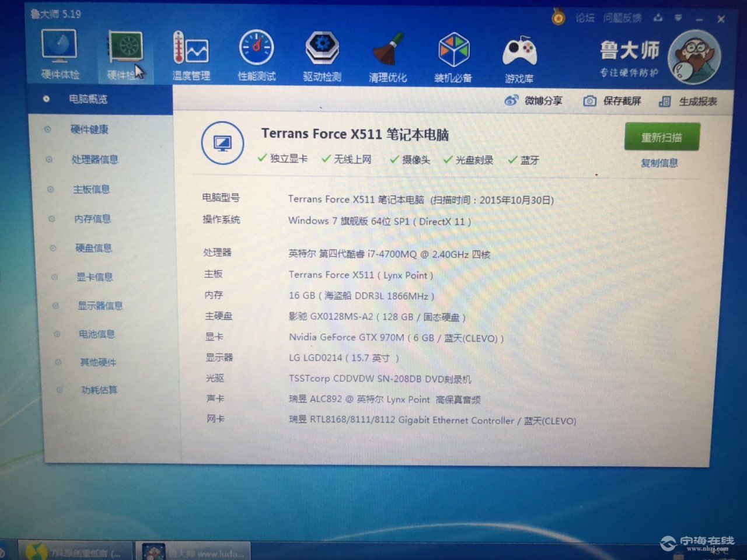Select 主板信息 sidebar item

(91, 190)
